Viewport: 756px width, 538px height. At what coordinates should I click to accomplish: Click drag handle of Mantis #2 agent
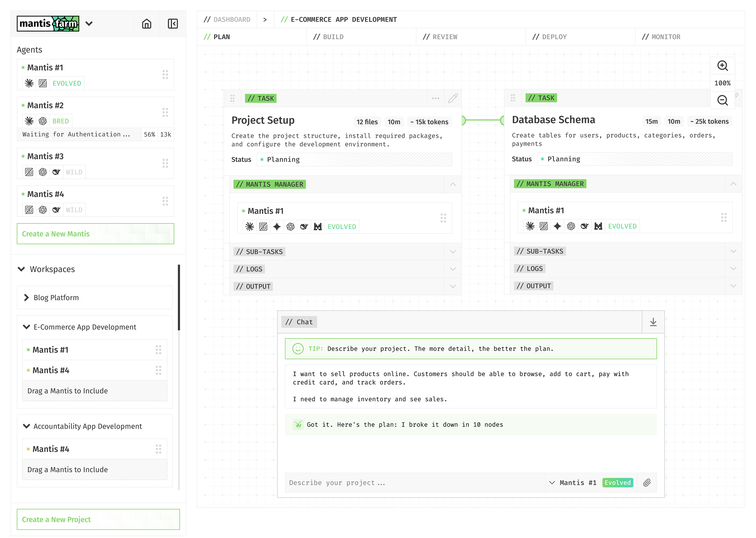tap(165, 113)
